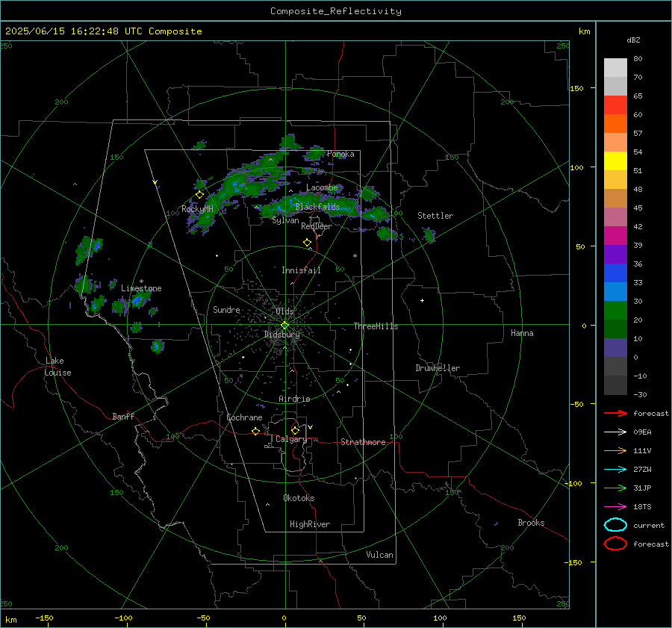Image resolution: width=672 pixels, height=628 pixels.
Task: Click the yellow diamond marker near Cochrane
Action: pos(256,431)
